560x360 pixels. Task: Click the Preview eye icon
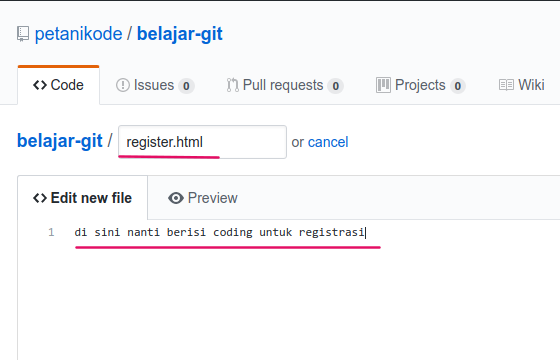click(x=176, y=198)
